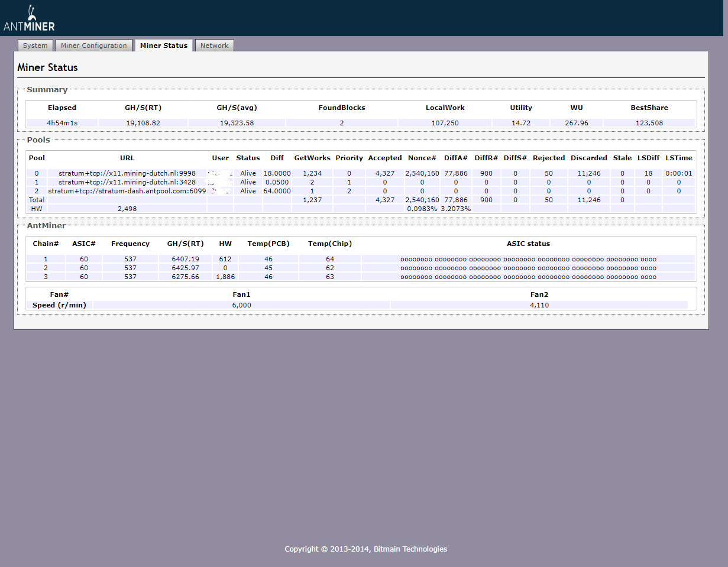This screenshot has height=567, width=728.
Task: Click chain 1 HW value 612
Action: click(225, 259)
